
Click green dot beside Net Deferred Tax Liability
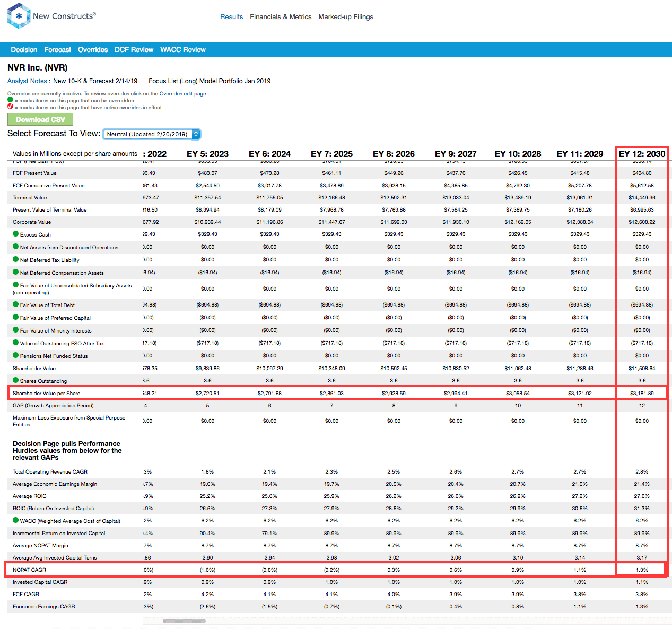tap(16, 259)
